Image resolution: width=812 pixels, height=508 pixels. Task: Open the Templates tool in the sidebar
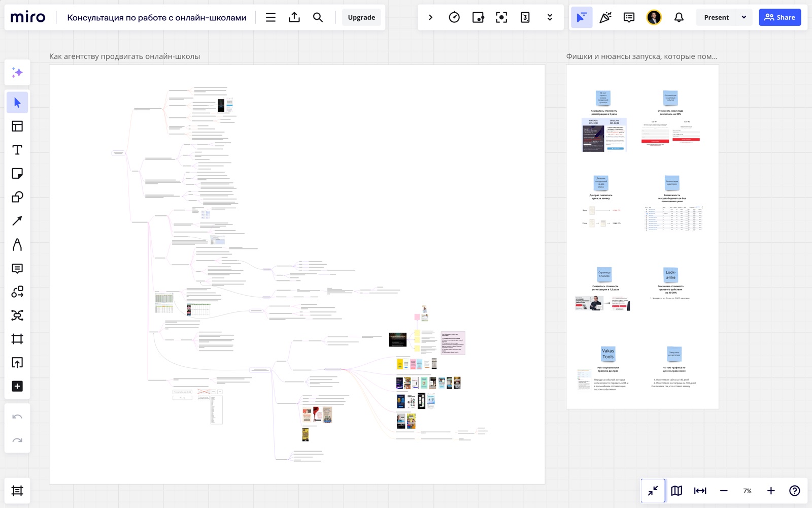click(17, 126)
